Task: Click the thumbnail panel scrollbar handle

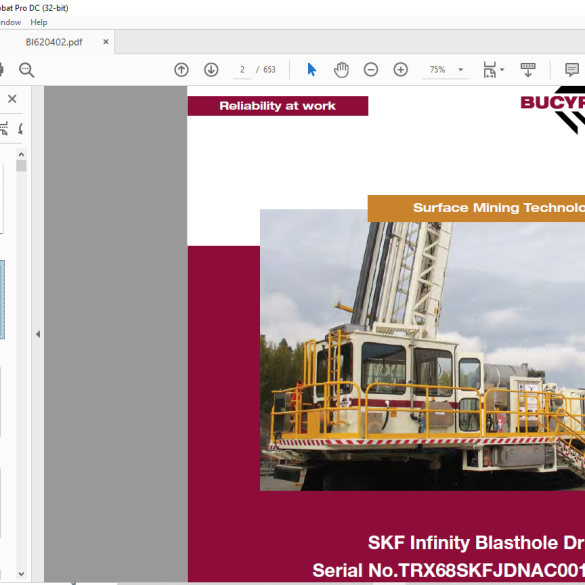Action: pyautogui.click(x=21, y=166)
